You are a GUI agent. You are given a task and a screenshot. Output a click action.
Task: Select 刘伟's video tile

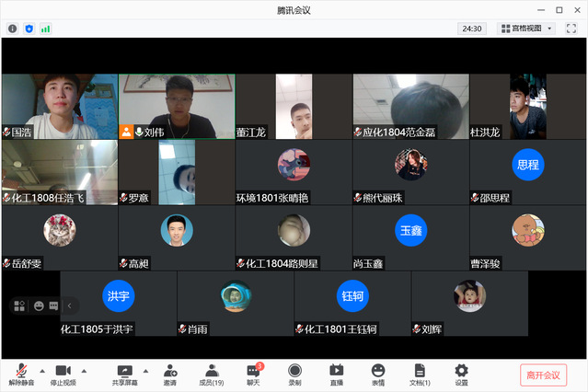point(176,106)
